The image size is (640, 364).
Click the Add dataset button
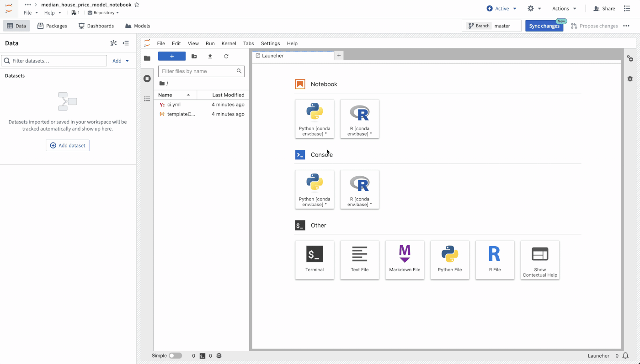click(x=68, y=145)
